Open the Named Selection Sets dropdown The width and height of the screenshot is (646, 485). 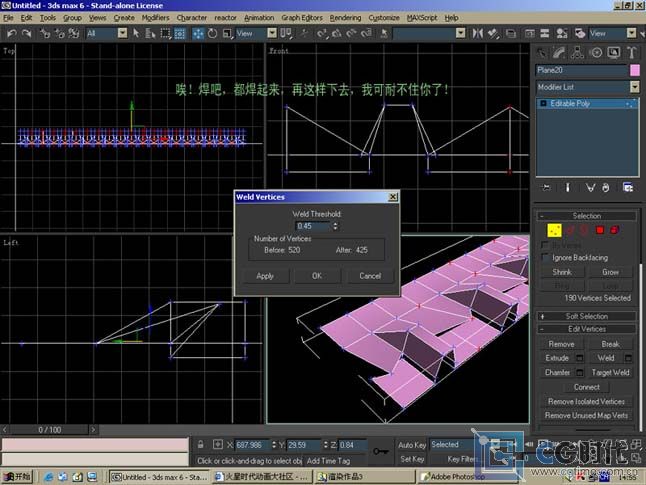(461, 33)
